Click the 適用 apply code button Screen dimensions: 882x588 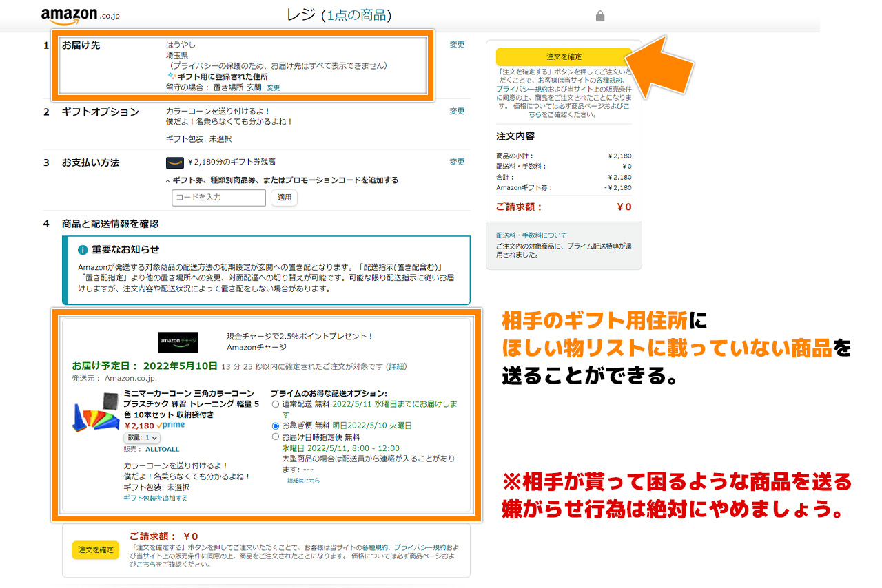tap(285, 198)
